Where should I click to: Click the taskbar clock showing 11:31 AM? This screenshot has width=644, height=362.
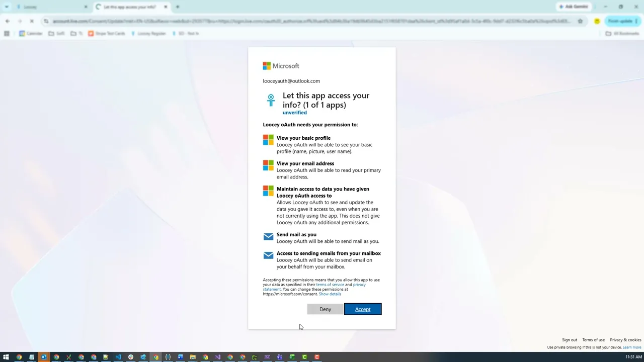633,357
